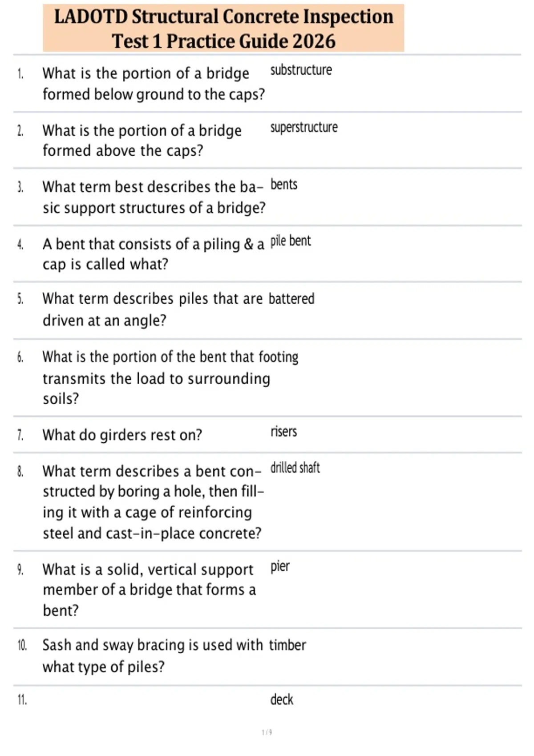Click question 3 about basic support structures
This screenshot has height=756, width=534.
[x=154, y=197]
